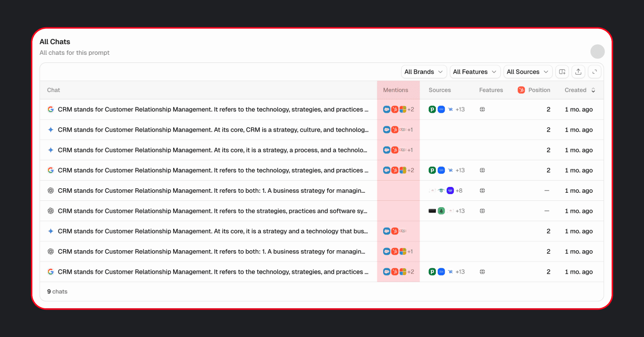Click the Created column header label
Screen dimensions: 644x337
(x=576, y=90)
